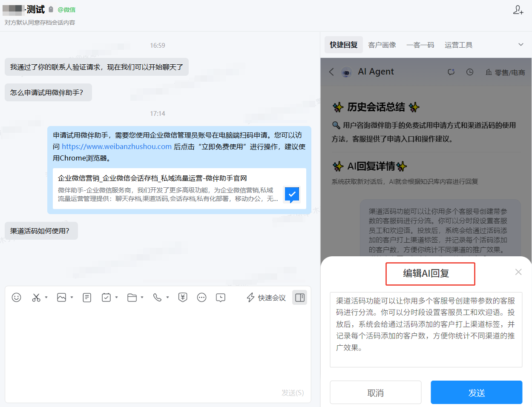Switch to the 客户画像 tab
Image resolution: width=532 pixels, height=407 pixels.
coord(382,45)
